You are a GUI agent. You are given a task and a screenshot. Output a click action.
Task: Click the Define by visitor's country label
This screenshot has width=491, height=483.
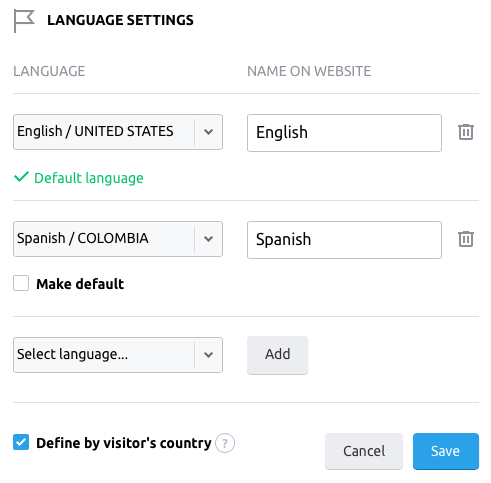tap(124, 443)
